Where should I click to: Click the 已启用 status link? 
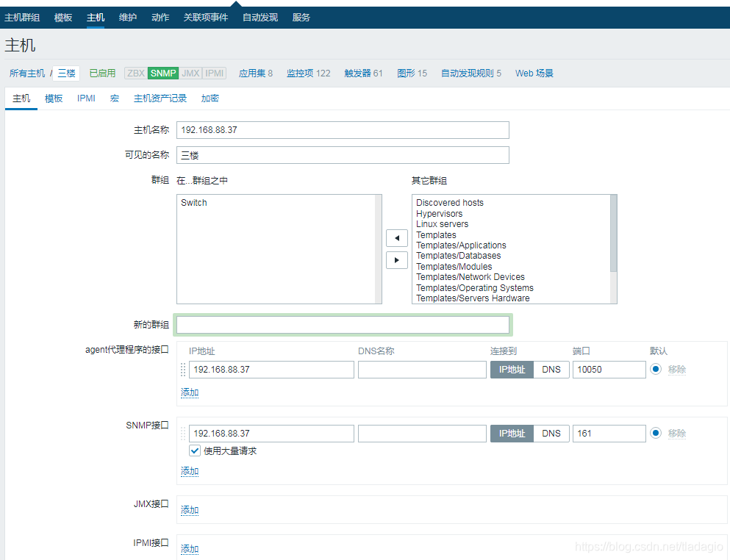[102, 73]
